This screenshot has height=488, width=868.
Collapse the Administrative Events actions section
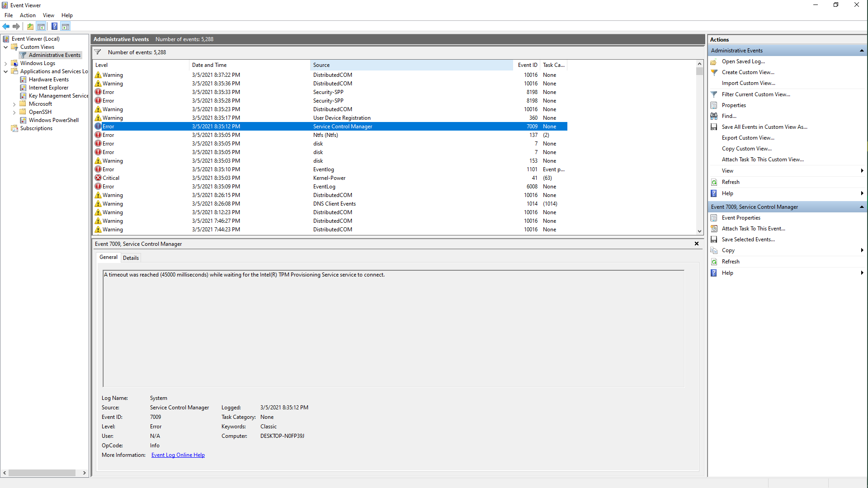pyautogui.click(x=861, y=51)
